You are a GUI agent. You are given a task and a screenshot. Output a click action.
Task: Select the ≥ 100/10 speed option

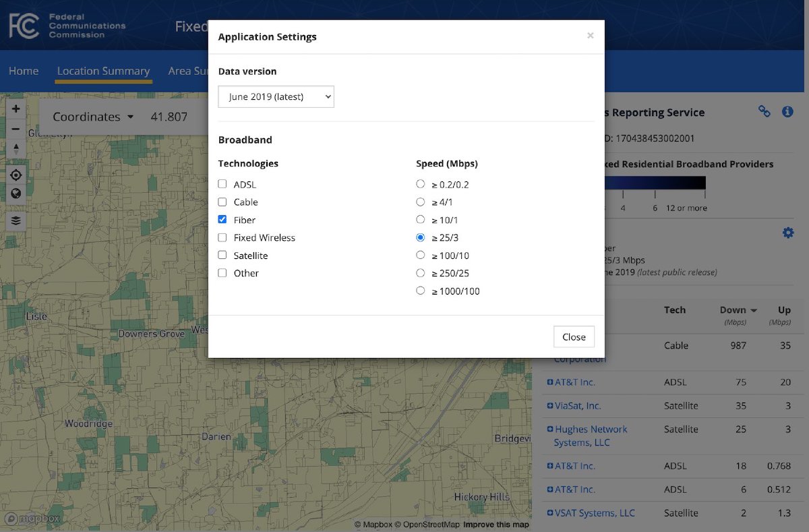(x=421, y=256)
